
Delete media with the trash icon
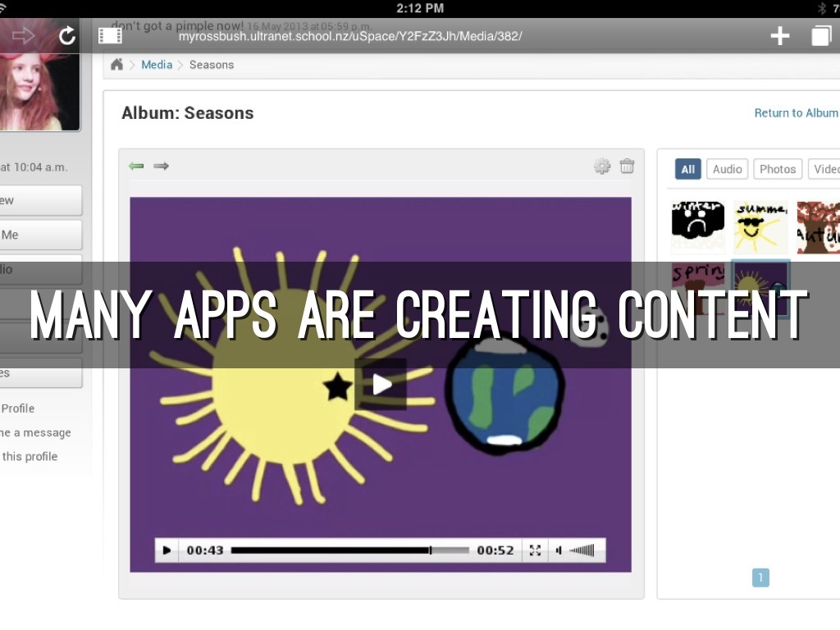627,167
